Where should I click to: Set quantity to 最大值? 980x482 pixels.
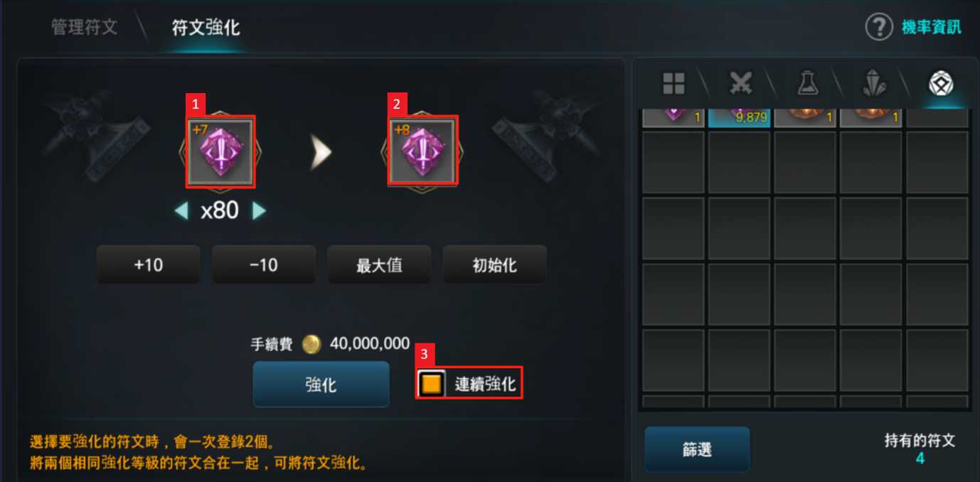pyautogui.click(x=379, y=265)
